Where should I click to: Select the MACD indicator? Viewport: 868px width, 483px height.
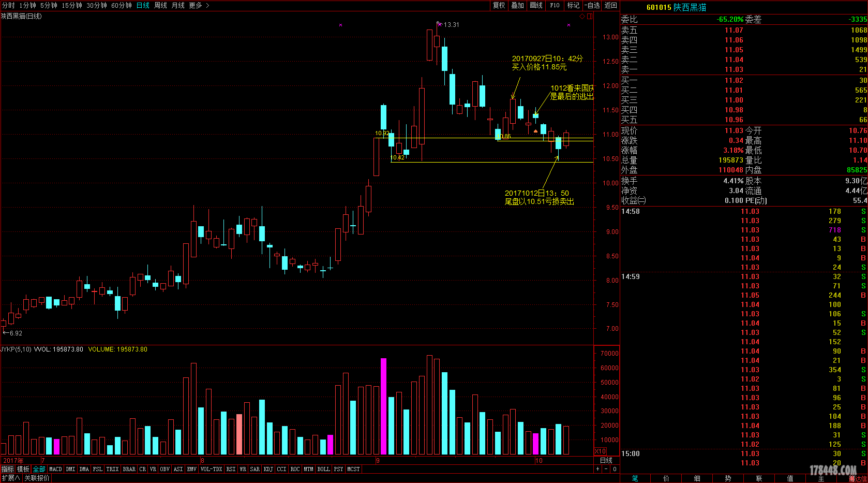pyautogui.click(x=55, y=469)
